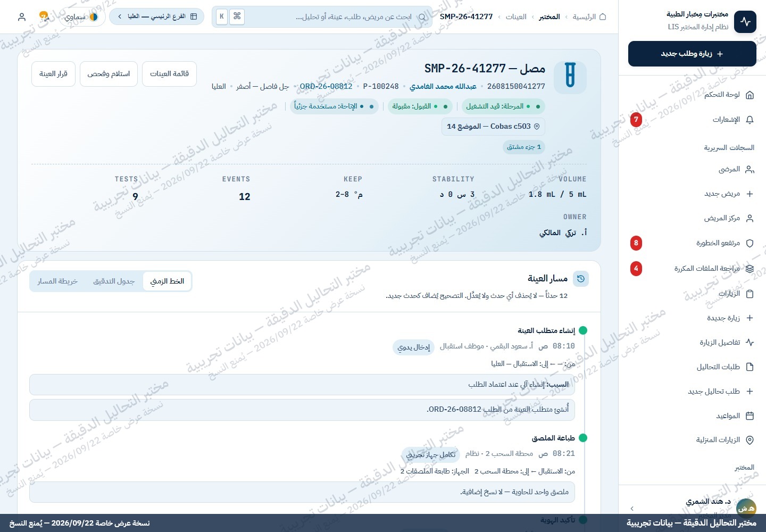Screen dimensions: 766x532
Task: Open patient link عبدالله محمد الغامدي
Action: click(443, 86)
